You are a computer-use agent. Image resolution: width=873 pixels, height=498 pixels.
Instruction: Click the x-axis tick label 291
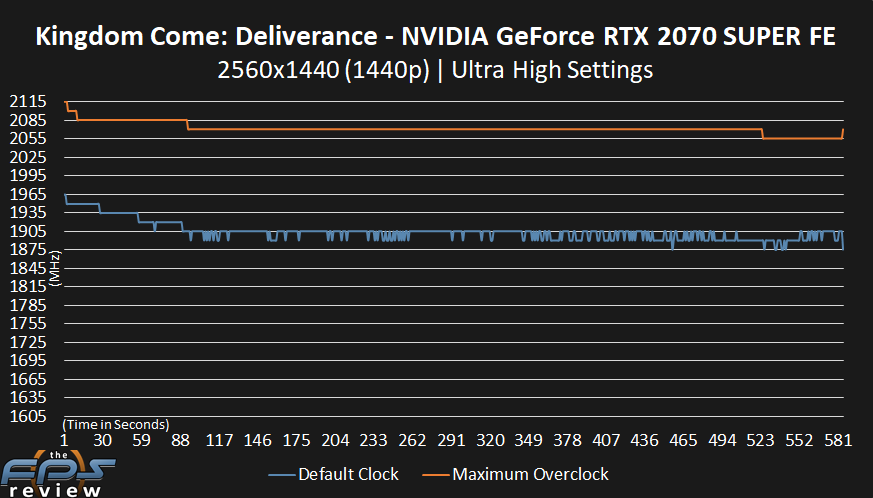[x=451, y=441]
